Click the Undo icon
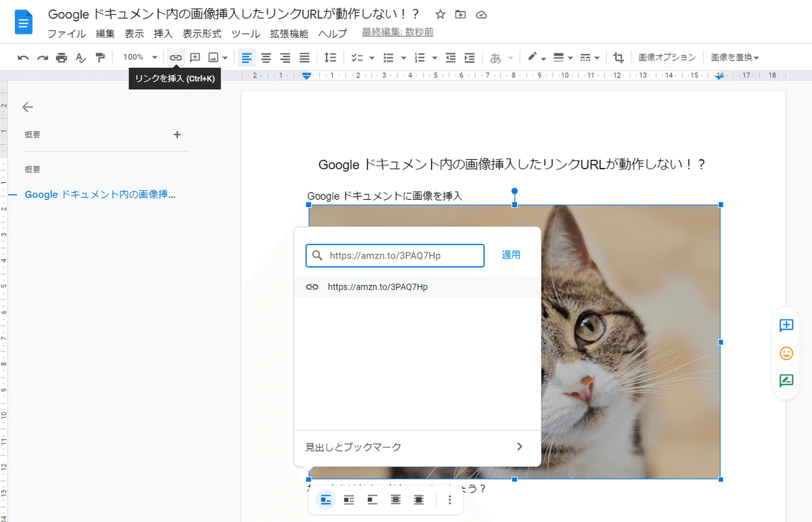Screen dimensions: 812x522 tap(22, 57)
